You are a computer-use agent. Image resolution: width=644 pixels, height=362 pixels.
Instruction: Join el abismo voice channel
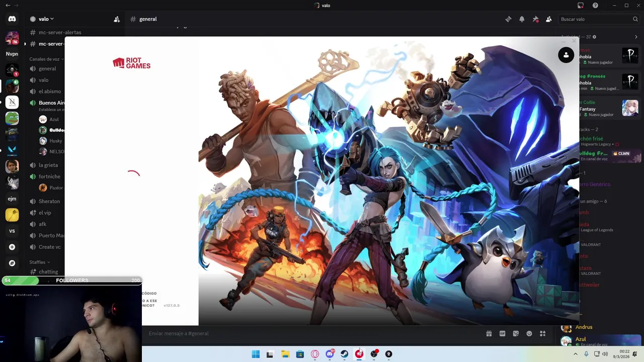(x=46, y=92)
